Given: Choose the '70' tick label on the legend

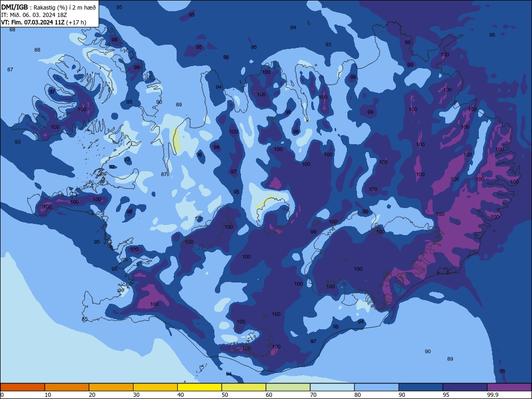Looking at the screenshot, I should tap(313, 395).
